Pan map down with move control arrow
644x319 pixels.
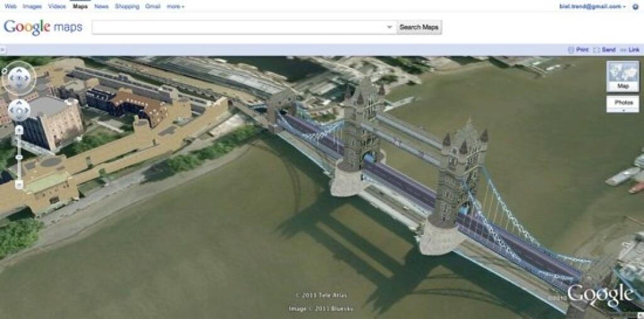19,117
